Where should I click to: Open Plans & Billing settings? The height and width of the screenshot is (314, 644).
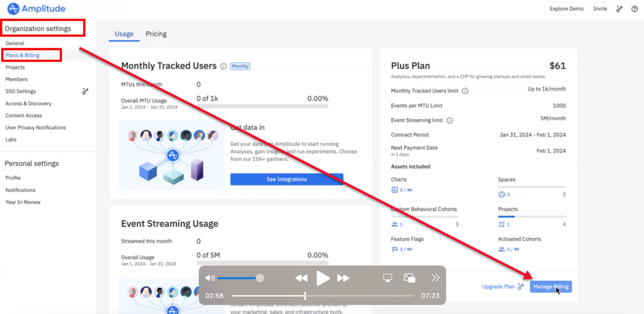(x=23, y=55)
